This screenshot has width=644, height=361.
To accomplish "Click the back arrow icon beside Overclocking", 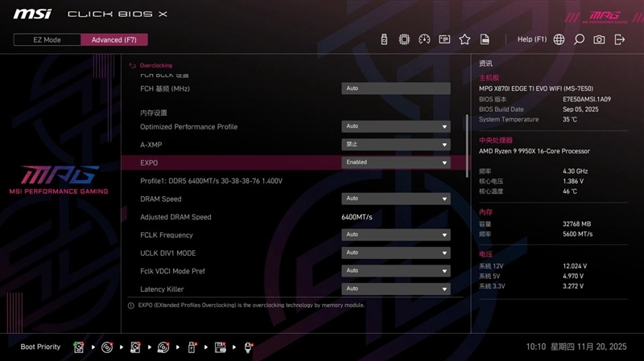I will pos(132,65).
